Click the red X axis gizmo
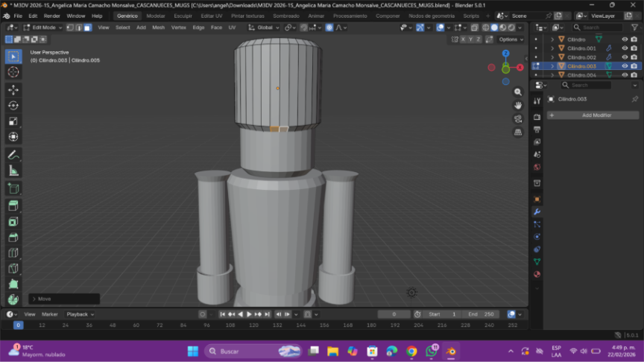The width and height of the screenshot is (644, 362). click(520, 67)
